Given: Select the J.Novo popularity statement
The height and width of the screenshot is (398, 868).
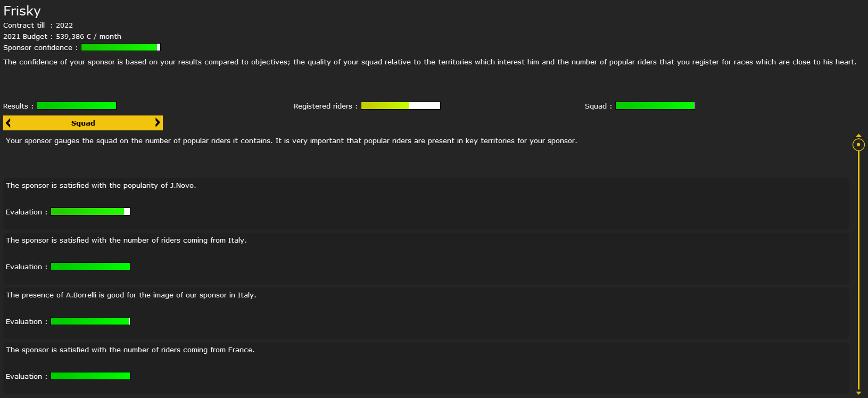Looking at the screenshot, I should tap(101, 186).
